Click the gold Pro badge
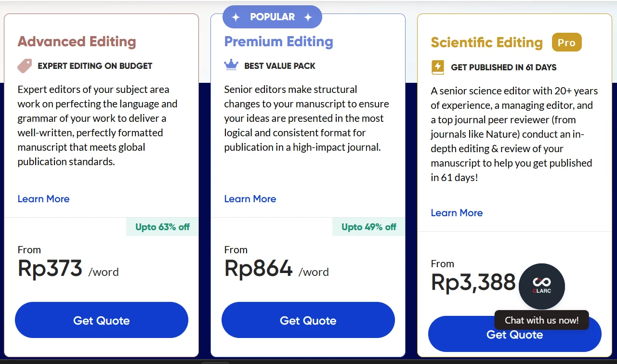Image resolution: width=617 pixels, height=364 pixels. point(566,42)
